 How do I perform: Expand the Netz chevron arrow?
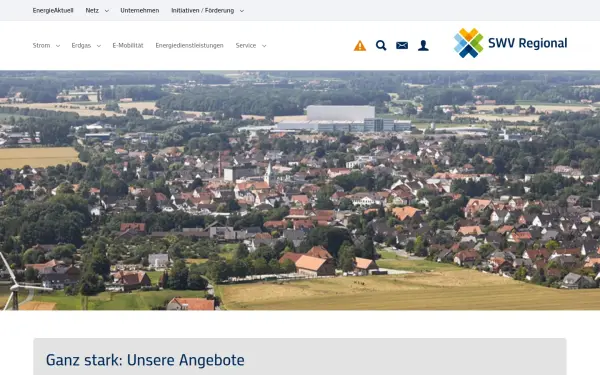107,11
